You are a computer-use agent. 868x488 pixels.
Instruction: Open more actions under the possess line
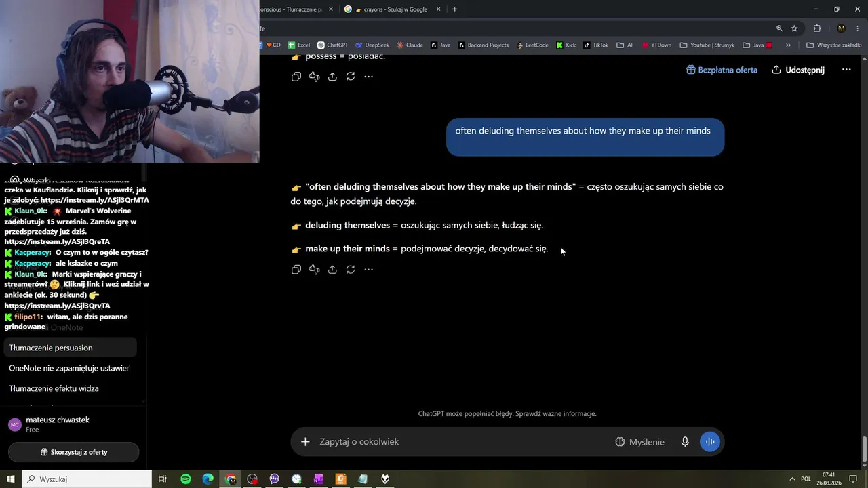point(369,77)
